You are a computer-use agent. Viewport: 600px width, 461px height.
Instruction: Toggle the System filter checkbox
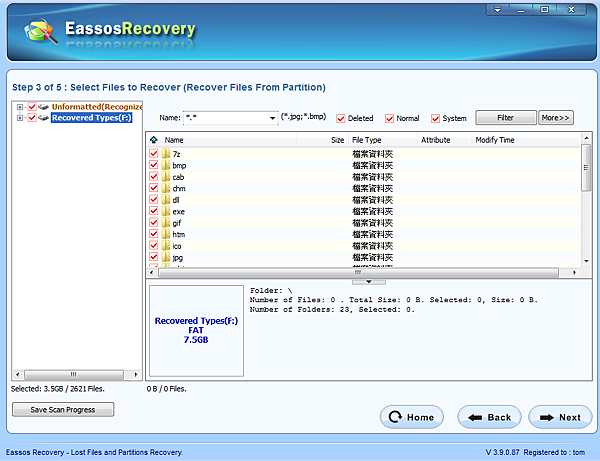(x=435, y=119)
